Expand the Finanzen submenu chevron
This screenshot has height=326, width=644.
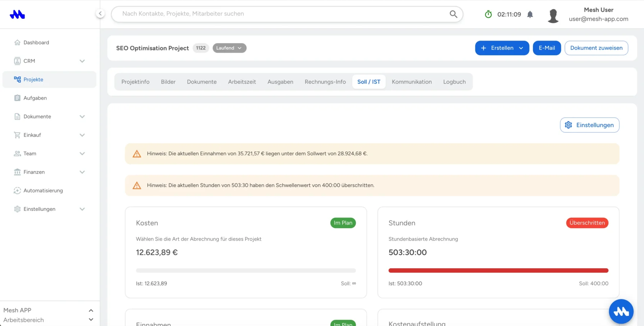[82, 172]
